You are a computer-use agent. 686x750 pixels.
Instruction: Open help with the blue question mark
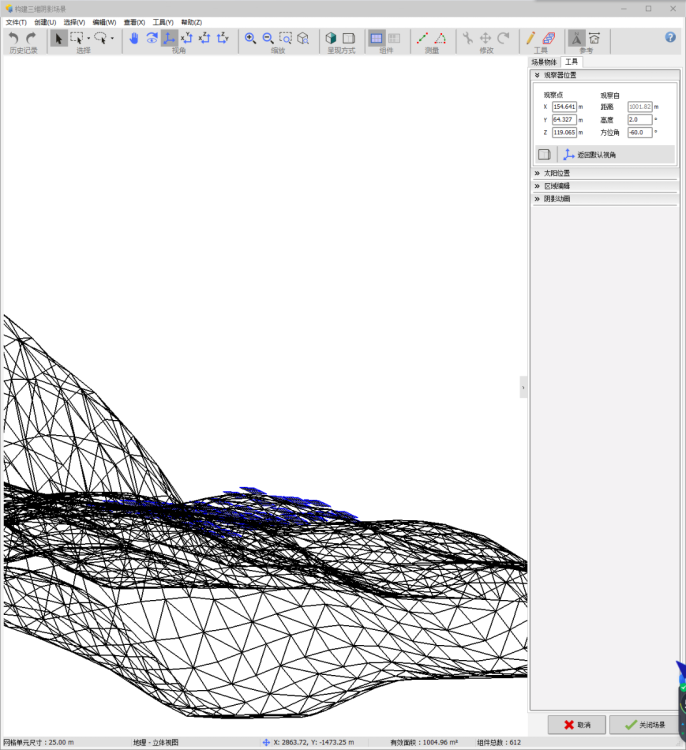pos(670,37)
